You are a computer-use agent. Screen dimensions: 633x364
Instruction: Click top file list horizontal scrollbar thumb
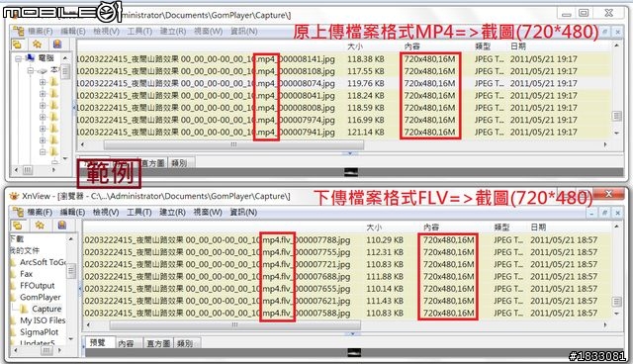click(x=233, y=144)
